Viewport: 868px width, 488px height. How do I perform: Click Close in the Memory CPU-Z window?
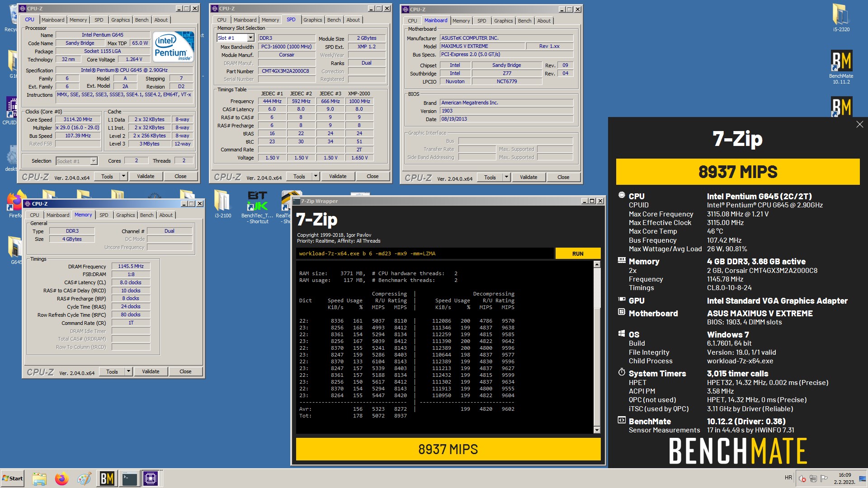(x=185, y=372)
